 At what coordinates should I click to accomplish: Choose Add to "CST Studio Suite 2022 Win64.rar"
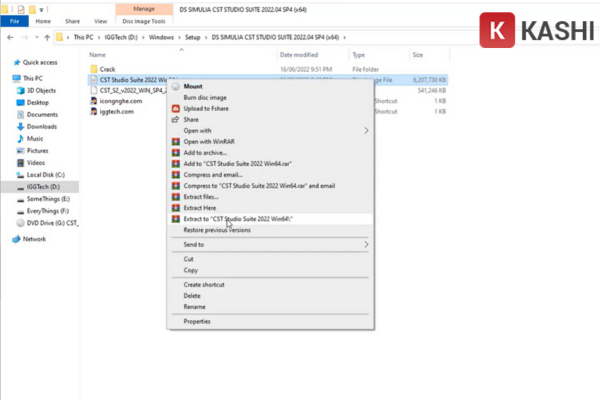pos(238,164)
